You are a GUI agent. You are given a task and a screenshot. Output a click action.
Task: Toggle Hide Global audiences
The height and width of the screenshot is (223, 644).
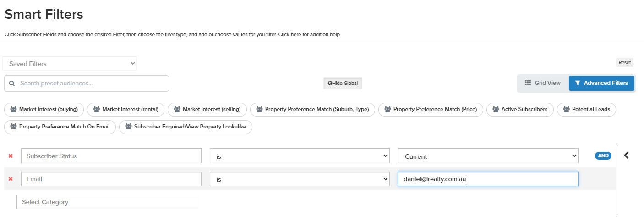pos(343,83)
